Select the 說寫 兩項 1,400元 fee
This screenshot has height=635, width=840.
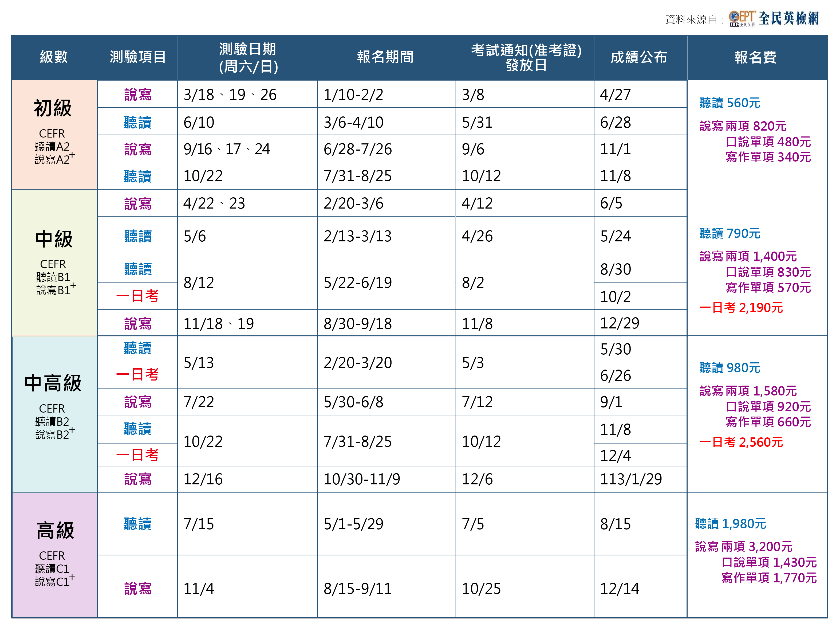(748, 257)
